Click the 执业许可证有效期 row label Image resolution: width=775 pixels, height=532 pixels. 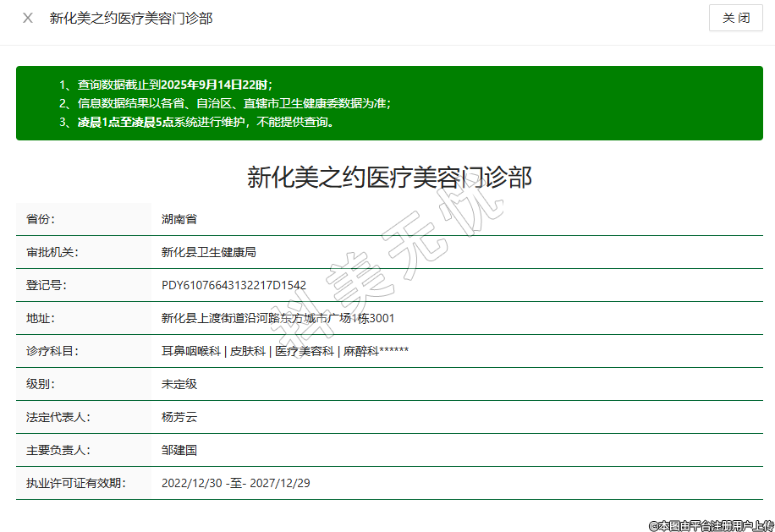(75, 483)
